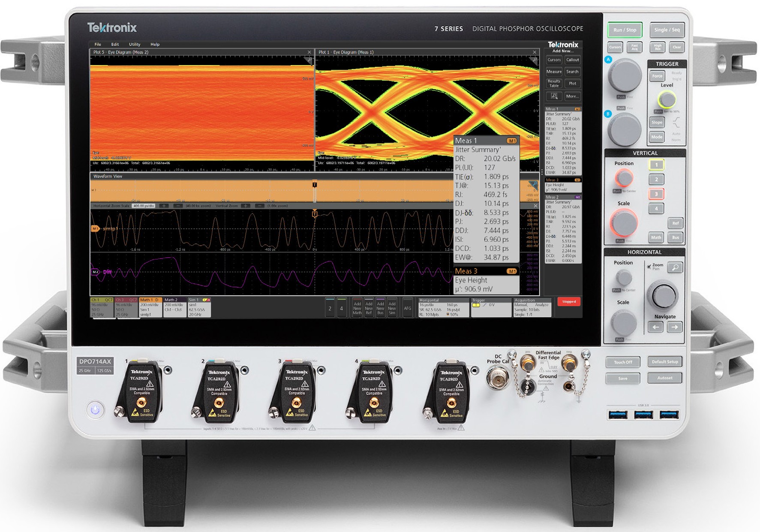Toggle vertical channel 3 button
This screenshot has height=532, width=760.
(656, 194)
